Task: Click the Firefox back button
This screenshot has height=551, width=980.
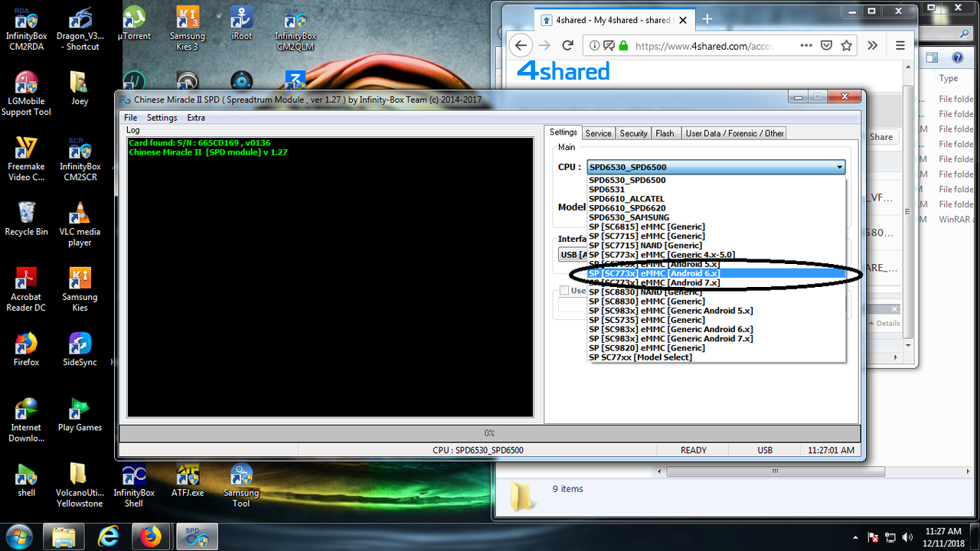Action: point(521,46)
